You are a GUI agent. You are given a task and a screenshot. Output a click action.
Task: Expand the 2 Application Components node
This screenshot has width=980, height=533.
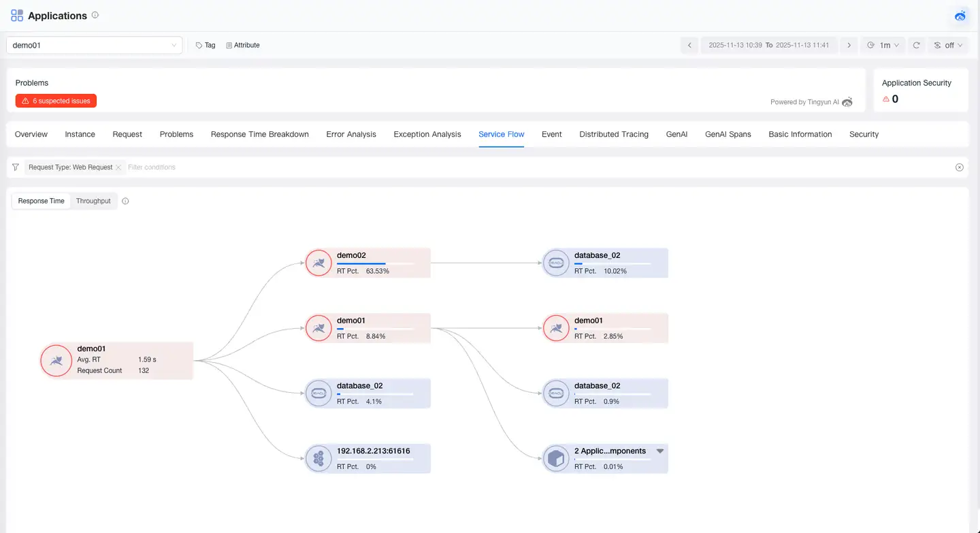pyautogui.click(x=659, y=451)
